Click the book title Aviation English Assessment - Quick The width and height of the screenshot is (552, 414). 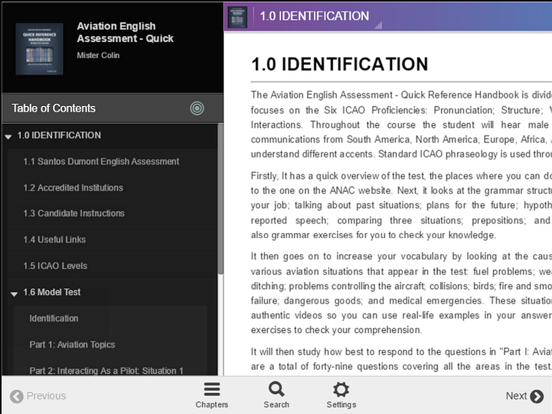[125, 32]
